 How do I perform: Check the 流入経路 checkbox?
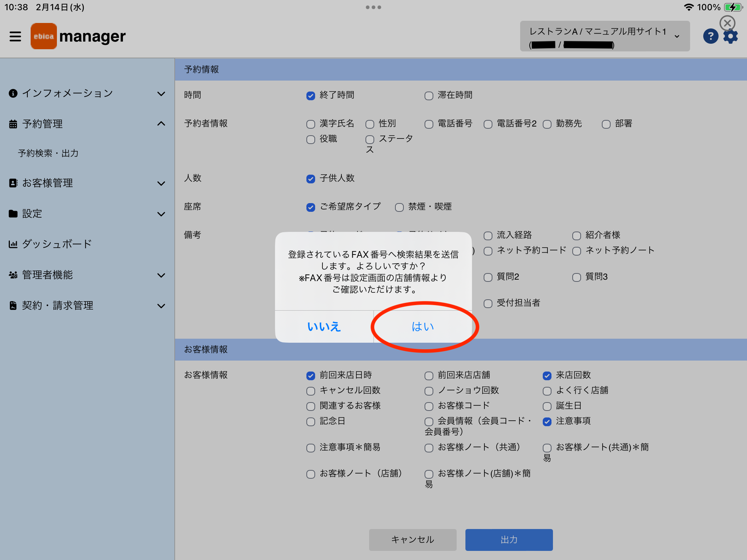488,236
